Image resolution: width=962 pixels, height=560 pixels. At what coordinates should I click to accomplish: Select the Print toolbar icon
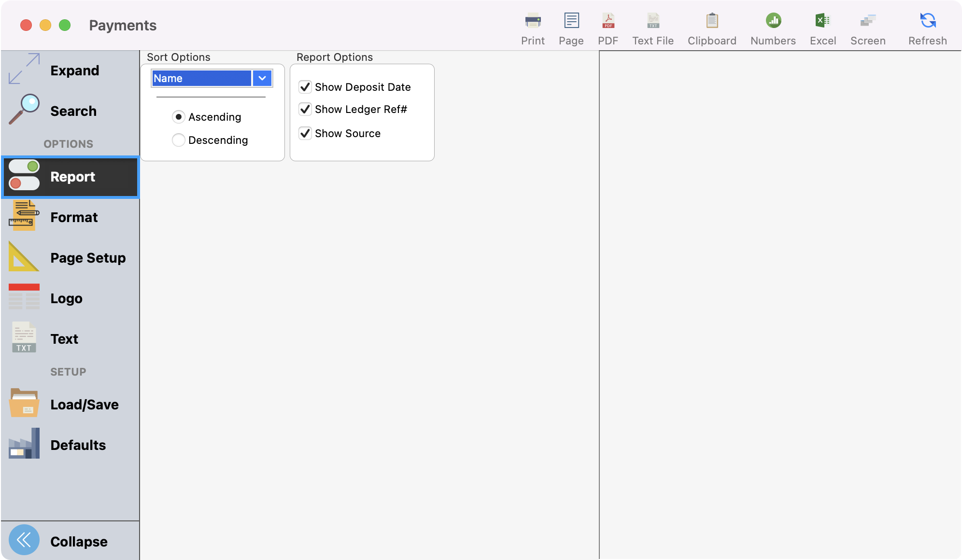(x=533, y=27)
